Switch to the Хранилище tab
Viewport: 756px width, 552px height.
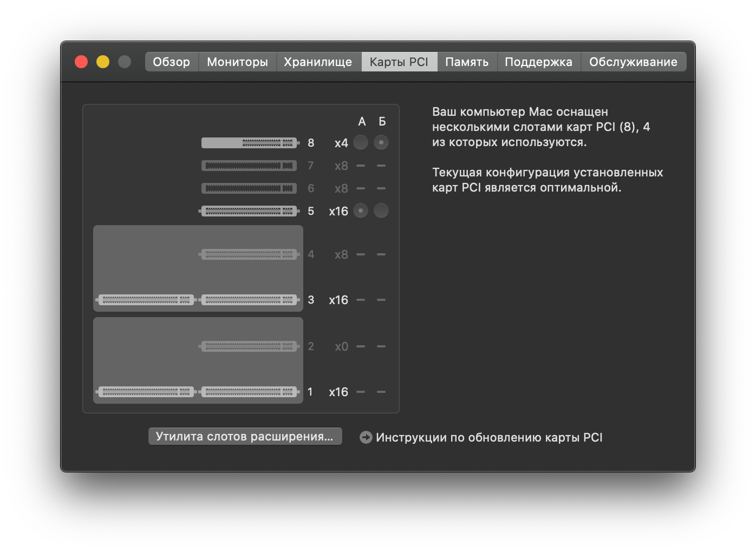pos(318,62)
